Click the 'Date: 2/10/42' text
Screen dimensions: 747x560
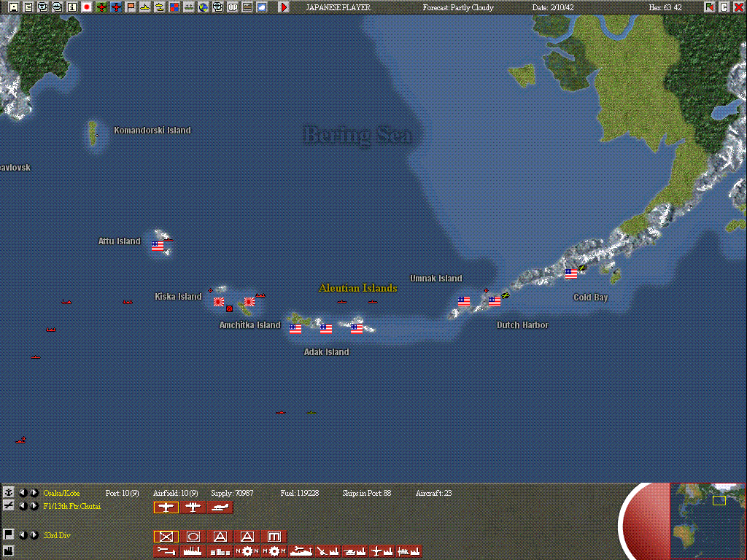(554, 7)
